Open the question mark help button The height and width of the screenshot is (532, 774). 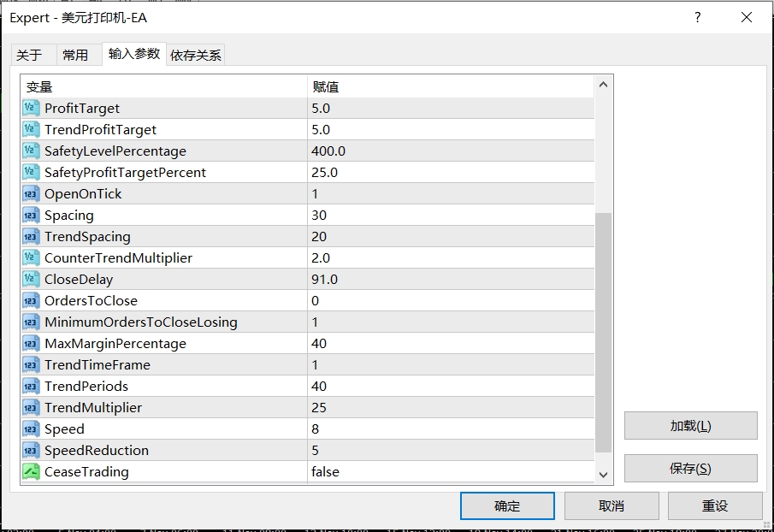point(698,17)
